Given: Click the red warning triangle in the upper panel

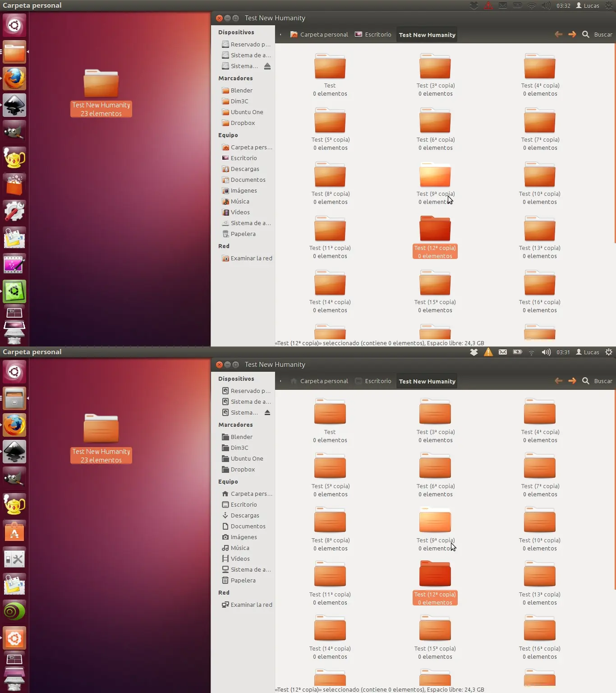Looking at the screenshot, I should (488, 5).
